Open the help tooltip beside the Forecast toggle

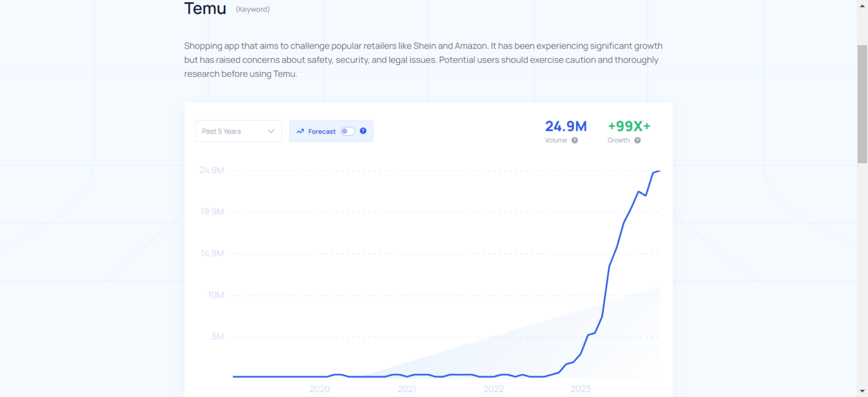363,131
